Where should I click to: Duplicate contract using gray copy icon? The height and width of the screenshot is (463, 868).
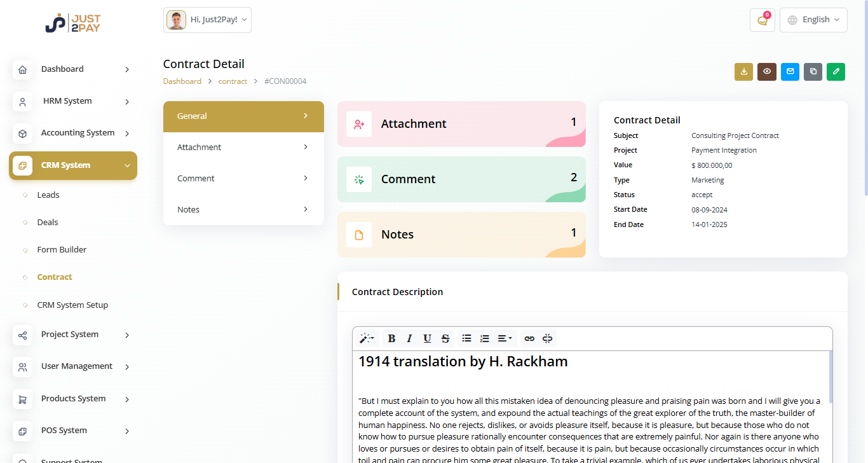(813, 72)
